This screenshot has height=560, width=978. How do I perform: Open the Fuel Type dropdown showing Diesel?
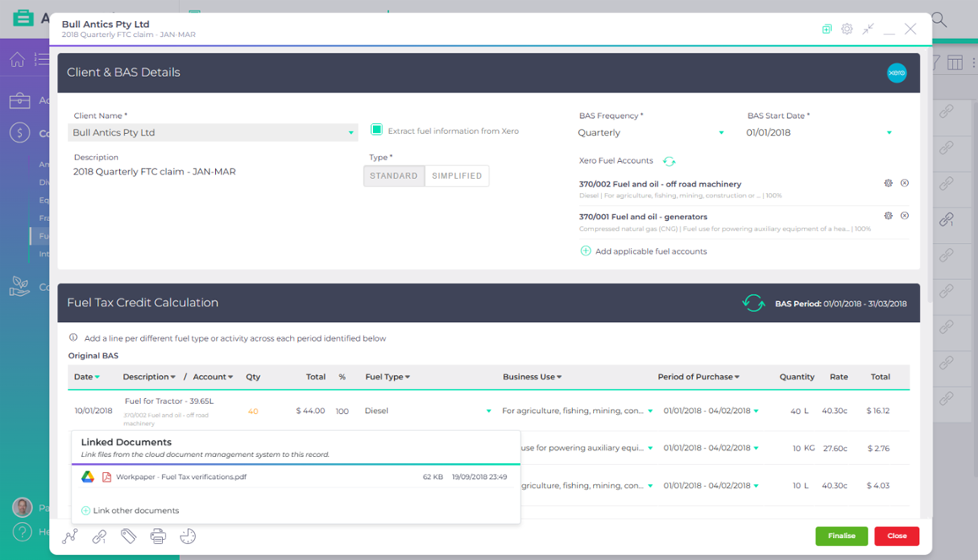click(489, 411)
